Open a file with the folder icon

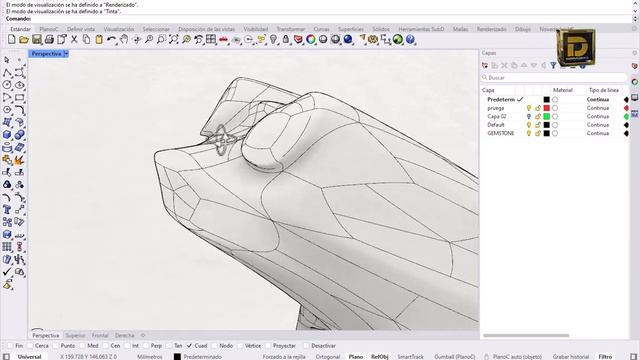[24, 40]
